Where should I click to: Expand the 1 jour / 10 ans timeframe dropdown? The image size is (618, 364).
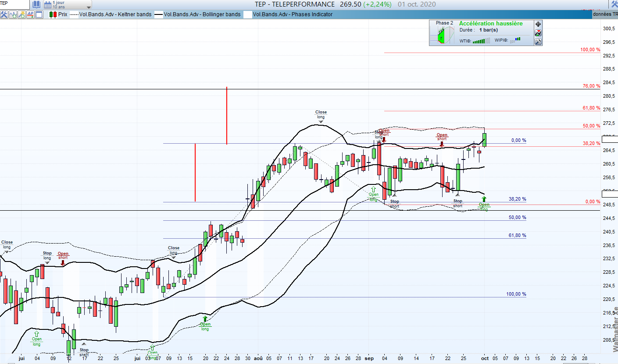(89, 7)
